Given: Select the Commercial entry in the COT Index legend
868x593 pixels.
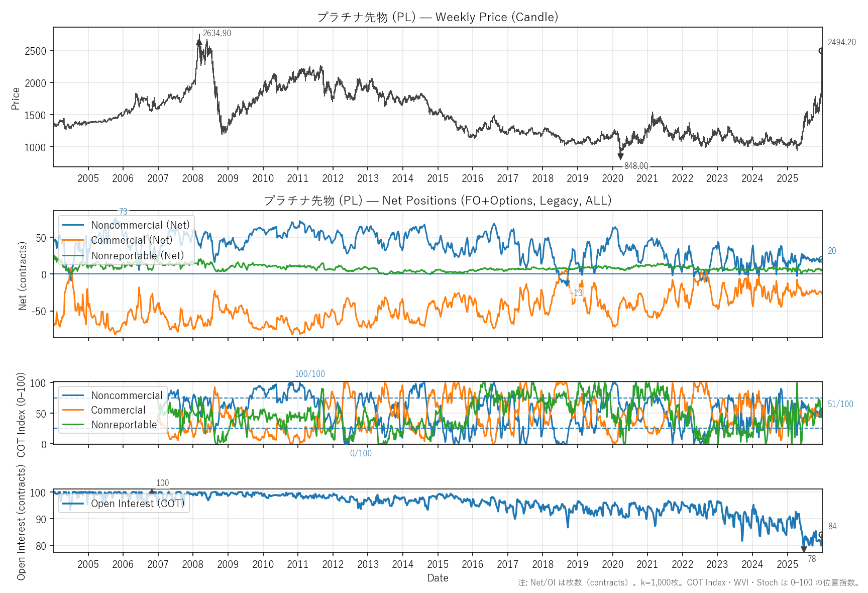Looking at the screenshot, I should click(x=118, y=410).
